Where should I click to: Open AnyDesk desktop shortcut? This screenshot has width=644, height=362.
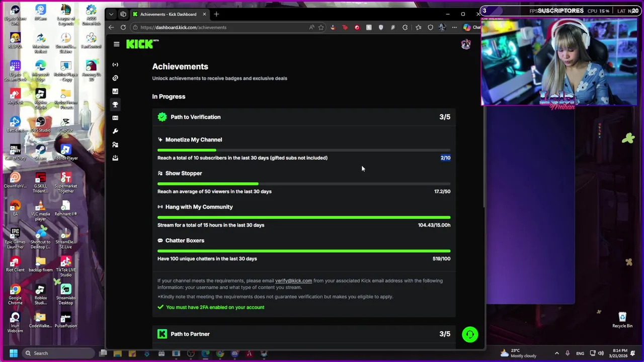[x=15, y=97]
